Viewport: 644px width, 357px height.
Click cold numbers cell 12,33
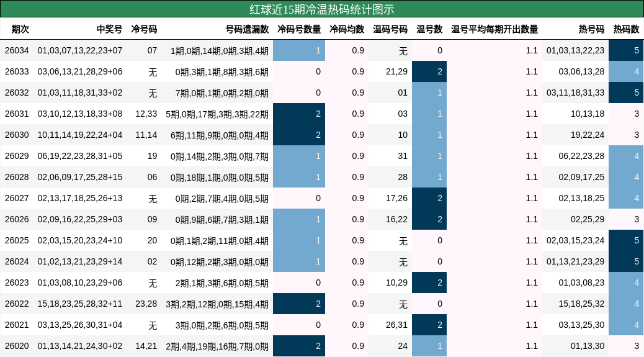pyautogui.click(x=146, y=114)
